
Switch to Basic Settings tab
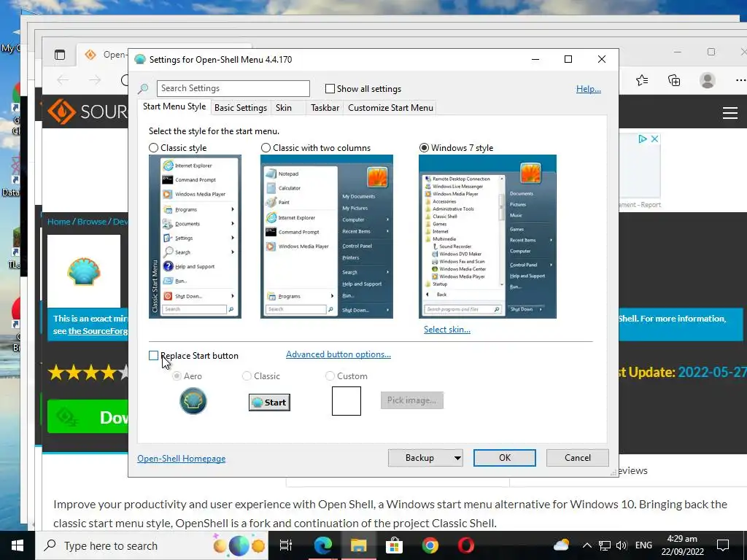(x=241, y=108)
